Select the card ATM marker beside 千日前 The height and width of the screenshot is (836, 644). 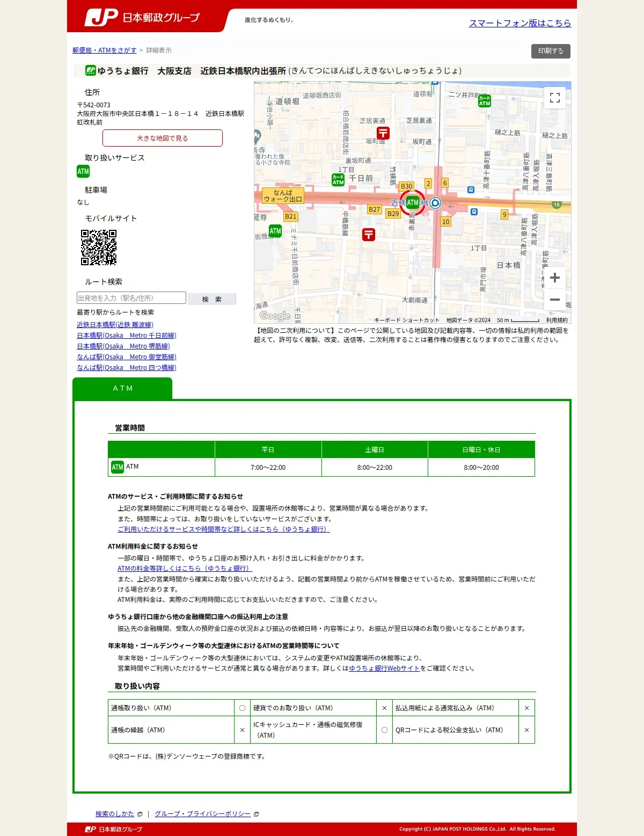[338, 180]
